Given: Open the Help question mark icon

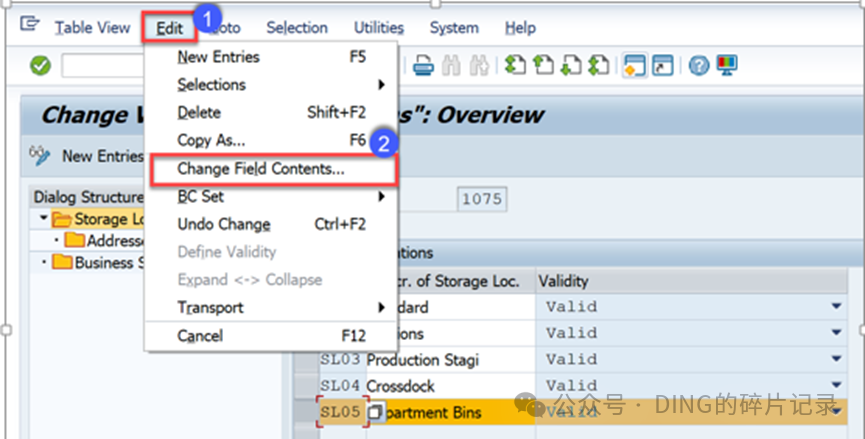Looking at the screenshot, I should pos(699,66).
